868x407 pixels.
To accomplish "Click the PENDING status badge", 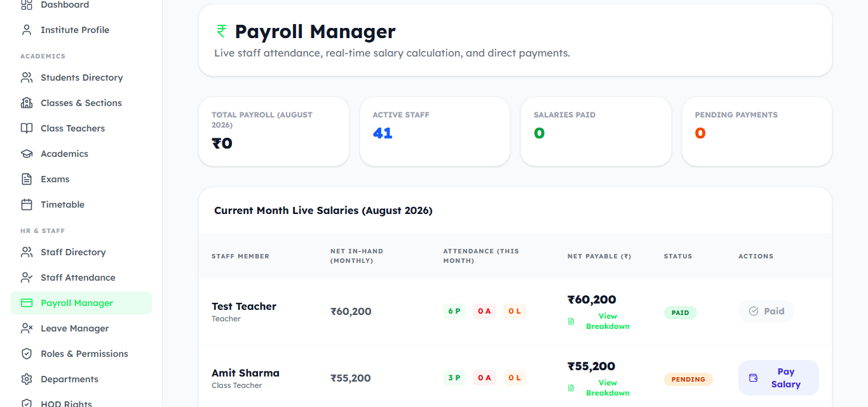I will 688,379.
